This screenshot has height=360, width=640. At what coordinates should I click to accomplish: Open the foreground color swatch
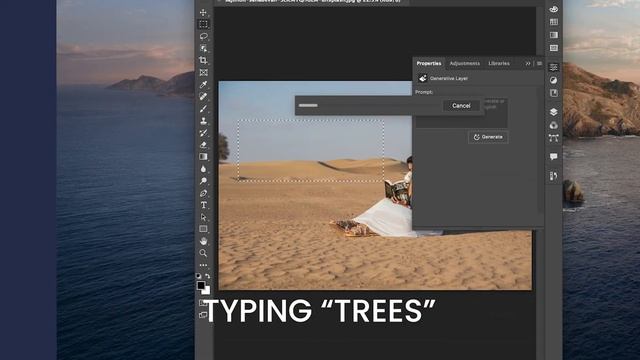(201, 285)
